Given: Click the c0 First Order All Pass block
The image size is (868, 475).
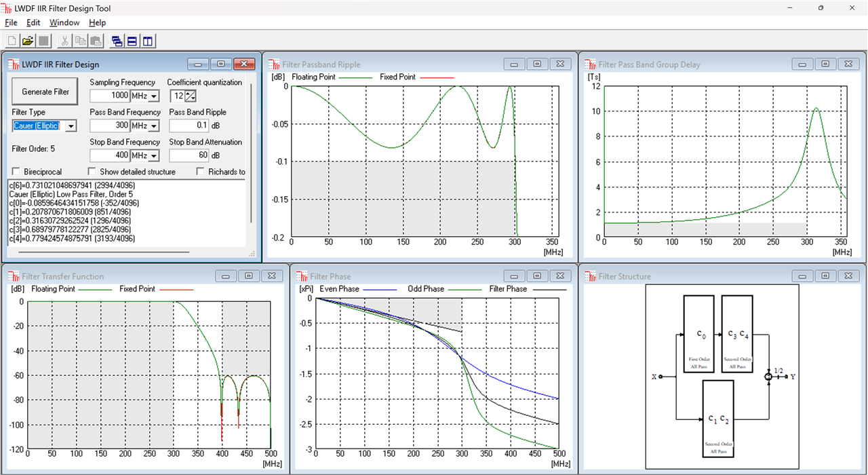Looking at the screenshot, I should (x=699, y=334).
